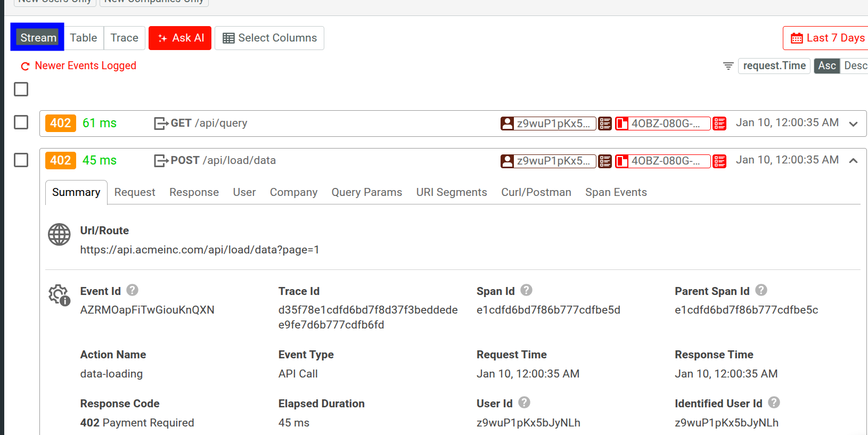Click user tag z9wuP1pKx5 on POST row
The width and height of the screenshot is (868, 435).
[x=548, y=161]
